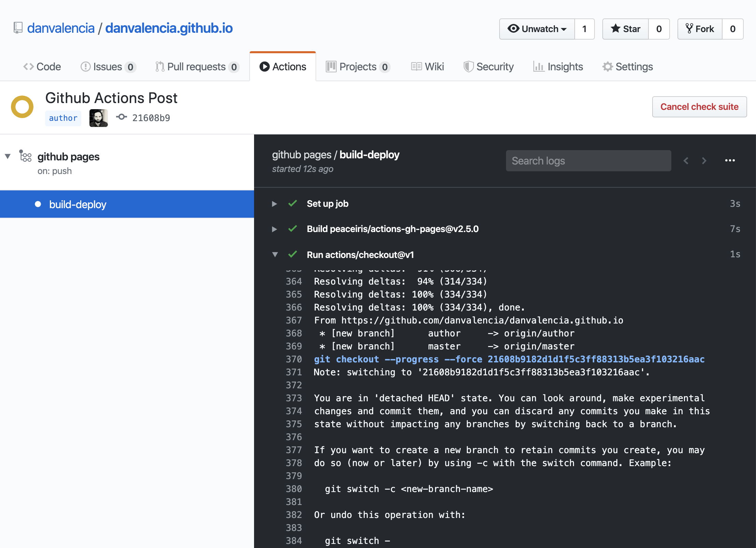
Task: Click the commit icon beside 21608b9
Action: (121, 117)
